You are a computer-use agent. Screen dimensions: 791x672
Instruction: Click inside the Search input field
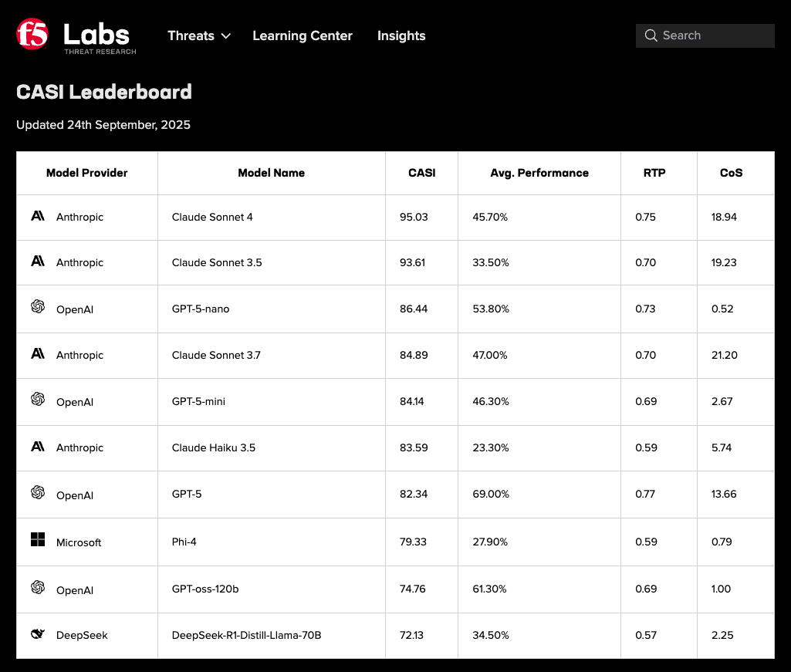click(705, 35)
